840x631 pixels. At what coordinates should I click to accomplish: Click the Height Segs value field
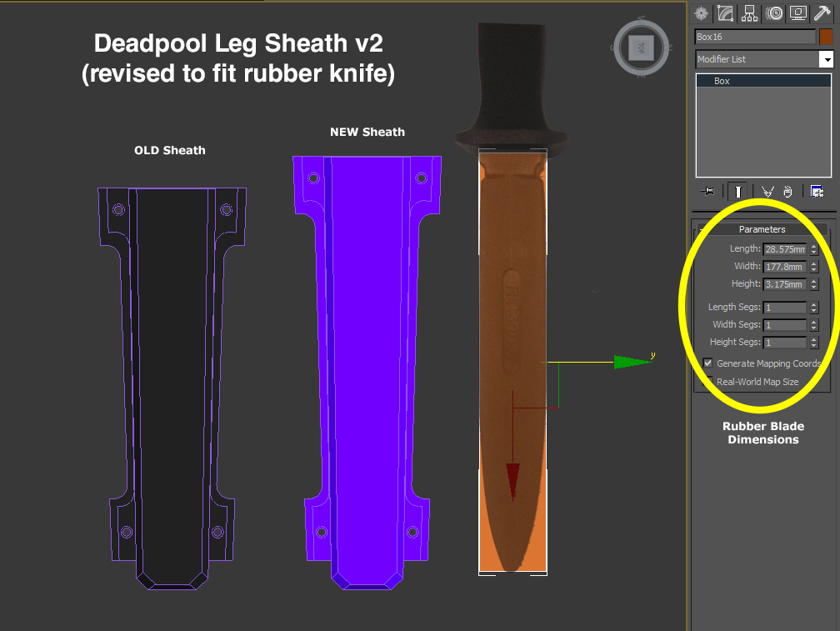pos(785,343)
